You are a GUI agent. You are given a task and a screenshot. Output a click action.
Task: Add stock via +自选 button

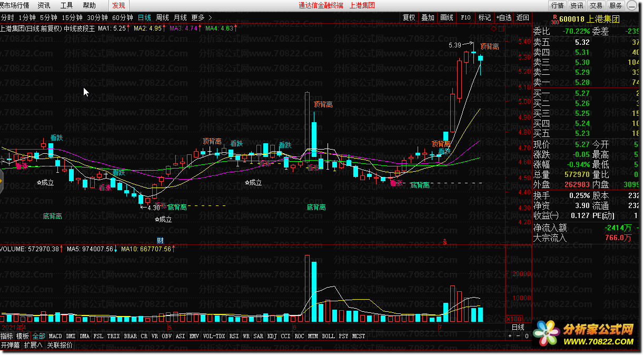(x=503, y=17)
